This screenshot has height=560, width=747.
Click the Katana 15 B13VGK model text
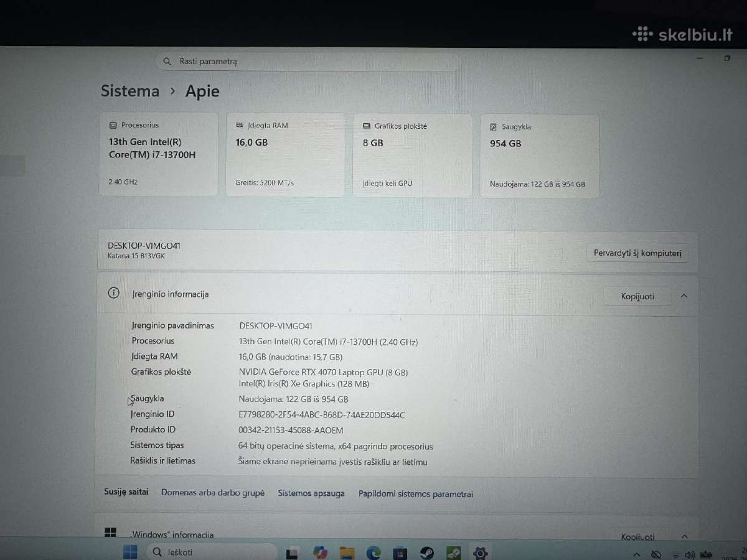[136, 256]
